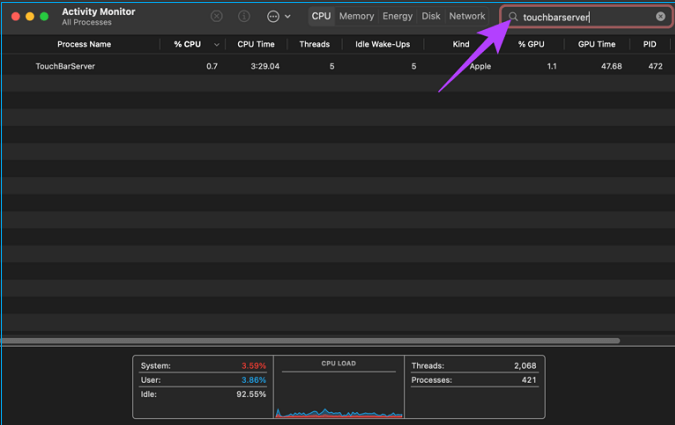Open the Disk tab
The height and width of the screenshot is (425, 675).
(431, 16)
